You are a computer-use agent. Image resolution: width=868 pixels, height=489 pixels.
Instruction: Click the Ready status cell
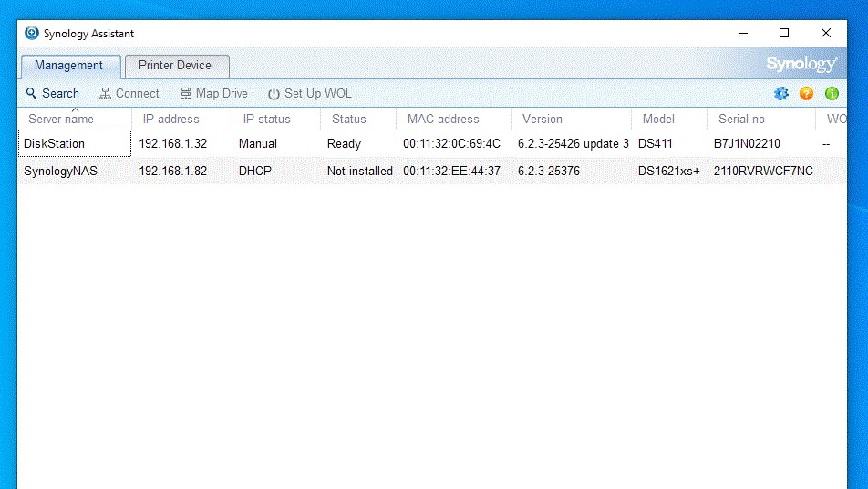click(344, 144)
